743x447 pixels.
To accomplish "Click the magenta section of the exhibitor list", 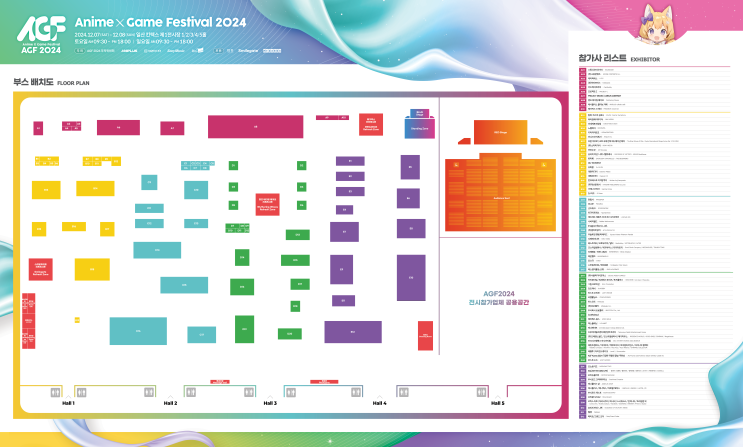I will (x=654, y=90).
